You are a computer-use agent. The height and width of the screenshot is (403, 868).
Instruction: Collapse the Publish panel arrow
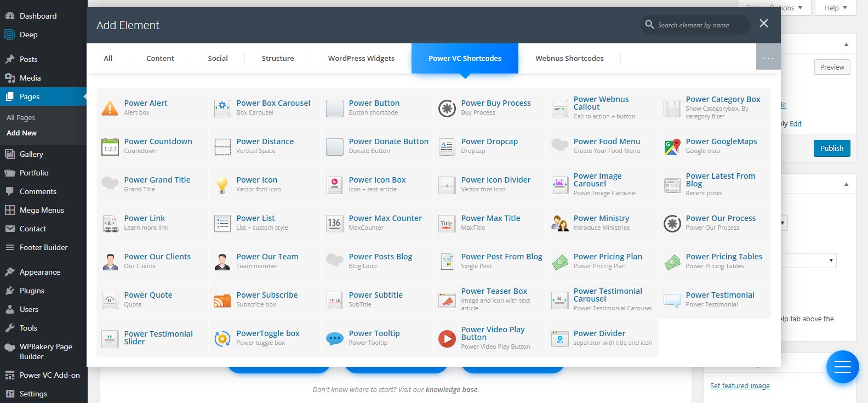point(846,44)
